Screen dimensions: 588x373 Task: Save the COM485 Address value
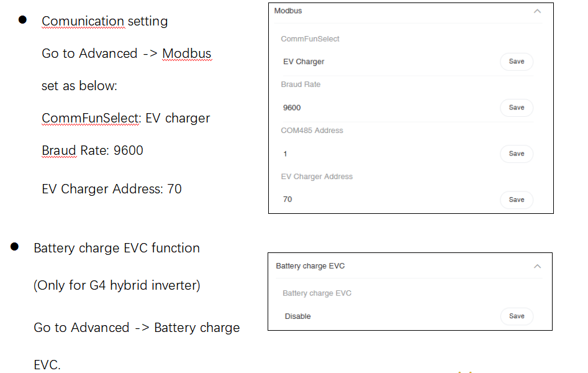pyautogui.click(x=516, y=154)
